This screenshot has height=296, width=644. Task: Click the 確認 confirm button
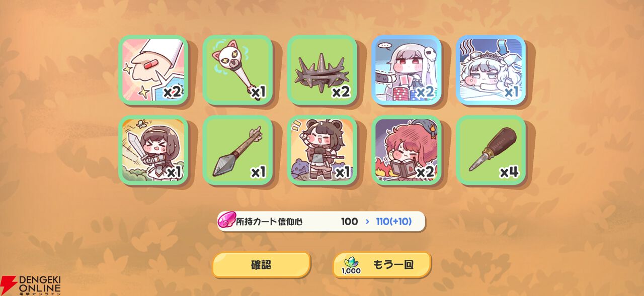point(261,265)
